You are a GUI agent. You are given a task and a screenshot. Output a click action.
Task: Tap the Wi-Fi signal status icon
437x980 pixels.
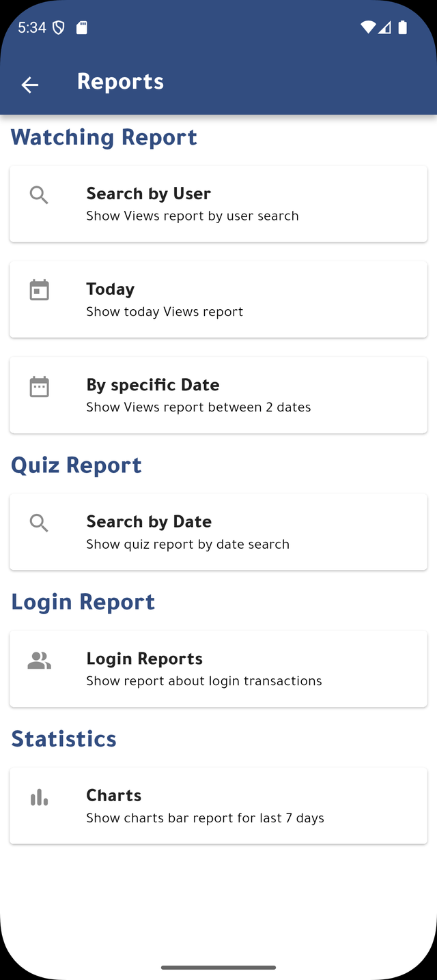click(368, 28)
